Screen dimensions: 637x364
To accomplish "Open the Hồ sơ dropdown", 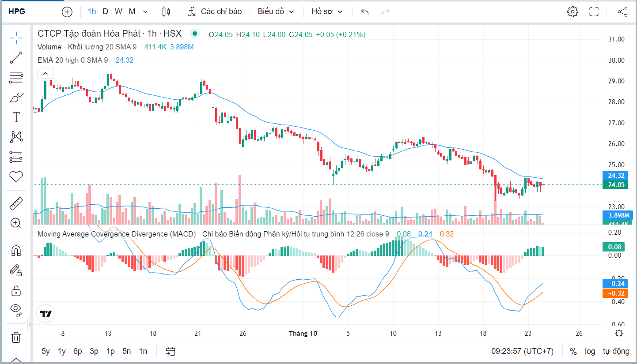I will point(327,12).
